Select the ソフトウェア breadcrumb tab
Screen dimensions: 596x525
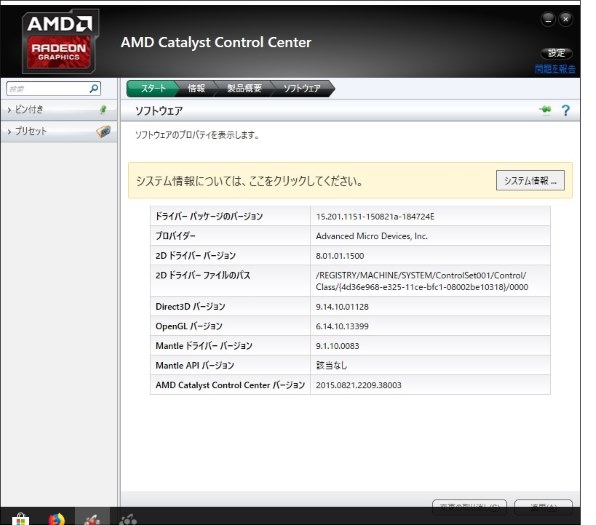click(302, 88)
